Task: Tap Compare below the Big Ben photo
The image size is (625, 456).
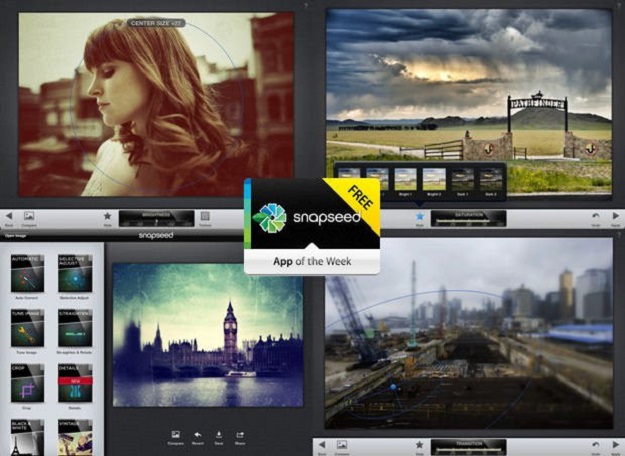Action: tap(175, 438)
